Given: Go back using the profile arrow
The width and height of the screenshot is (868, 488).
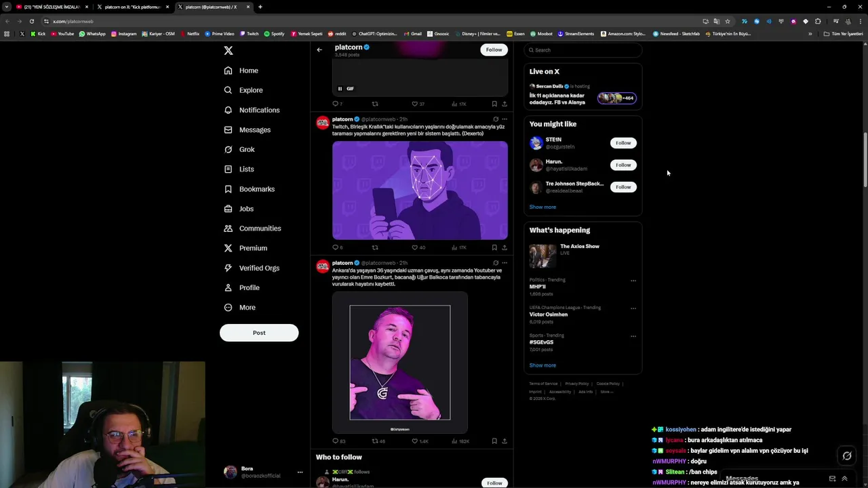Looking at the screenshot, I should [x=319, y=49].
